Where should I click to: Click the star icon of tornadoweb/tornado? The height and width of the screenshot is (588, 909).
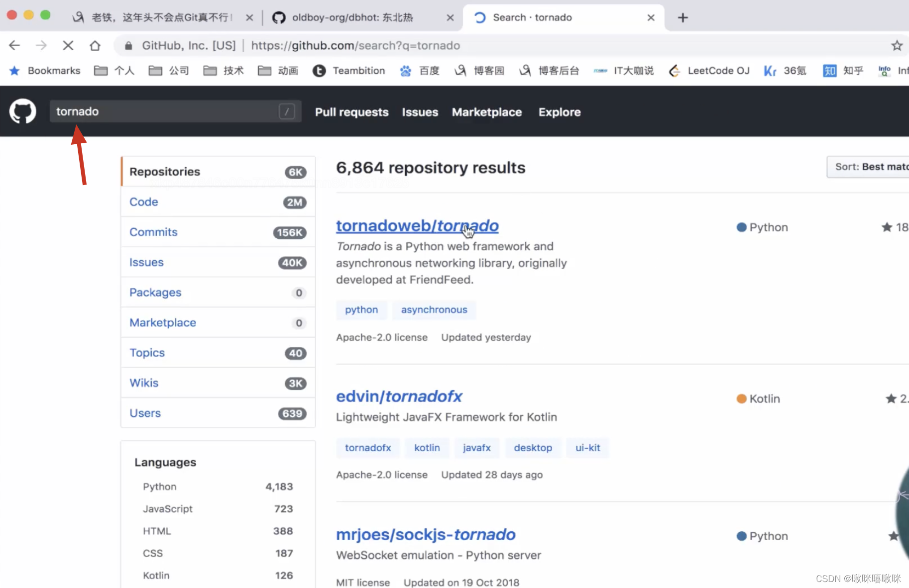tap(887, 227)
